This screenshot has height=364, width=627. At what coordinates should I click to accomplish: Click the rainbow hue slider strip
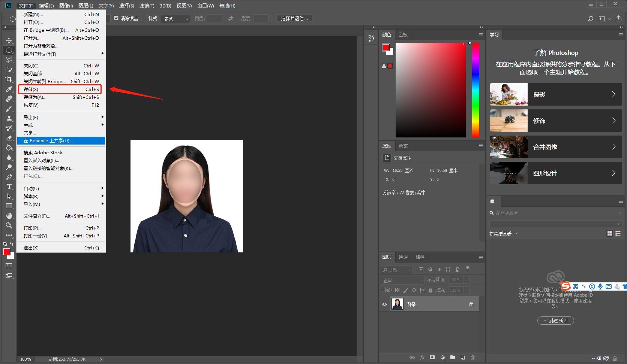click(475, 90)
